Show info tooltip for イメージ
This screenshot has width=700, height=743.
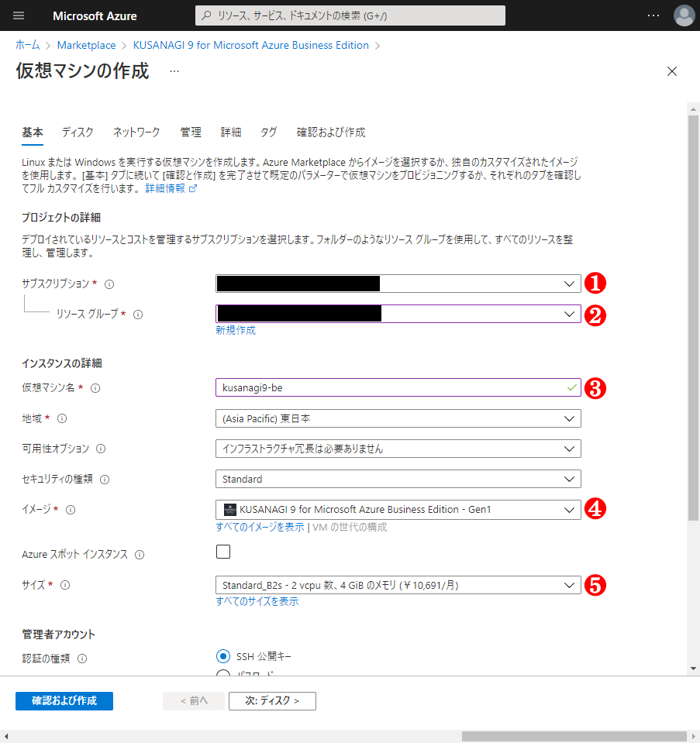(x=71, y=510)
